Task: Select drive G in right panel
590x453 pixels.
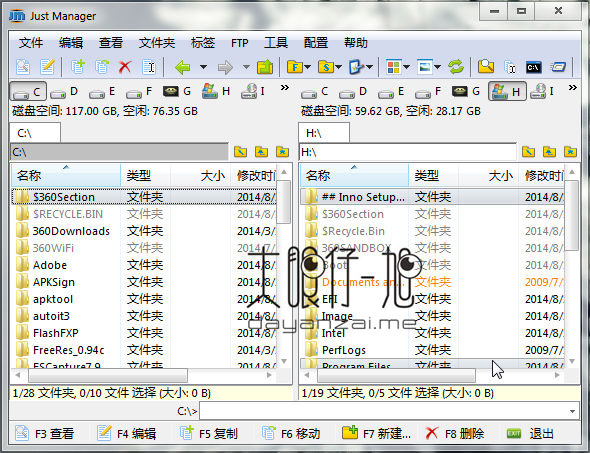Action: [466, 91]
